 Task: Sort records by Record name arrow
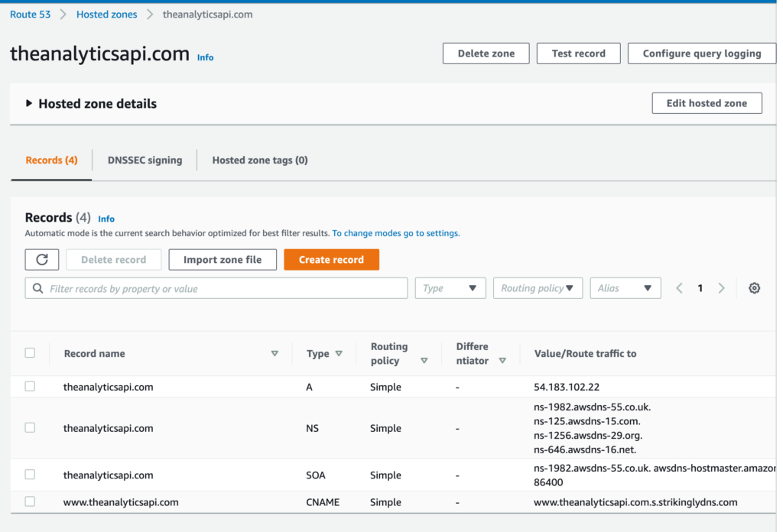(x=275, y=354)
